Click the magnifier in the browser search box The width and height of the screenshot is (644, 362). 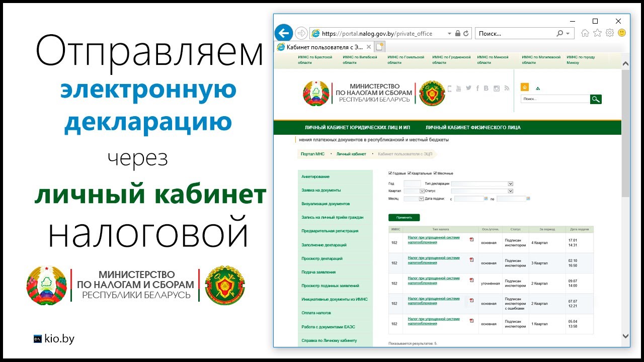coord(559,34)
